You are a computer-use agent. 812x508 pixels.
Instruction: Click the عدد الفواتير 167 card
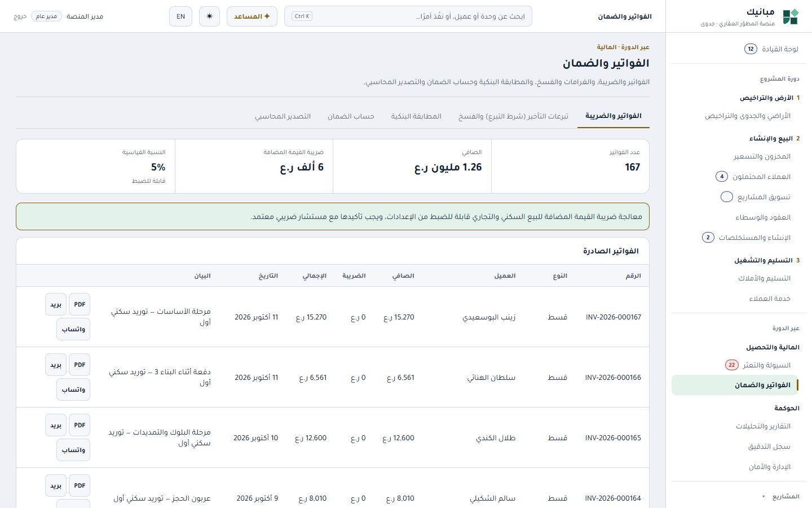tap(570, 167)
